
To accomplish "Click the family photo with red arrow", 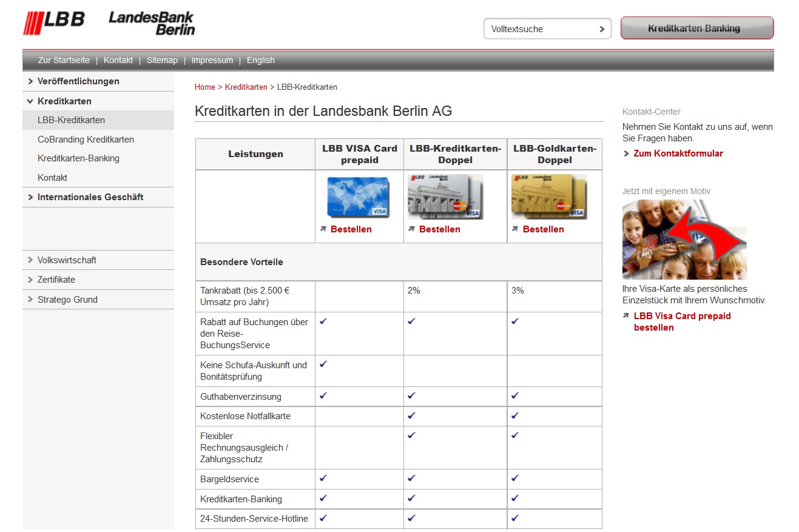I will (x=684, y=240).
